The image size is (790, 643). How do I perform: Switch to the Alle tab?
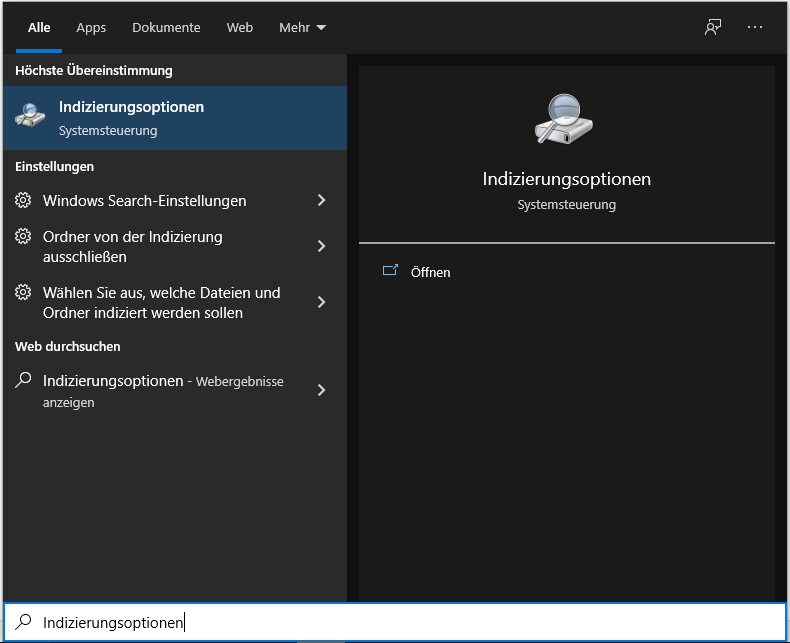39,27
